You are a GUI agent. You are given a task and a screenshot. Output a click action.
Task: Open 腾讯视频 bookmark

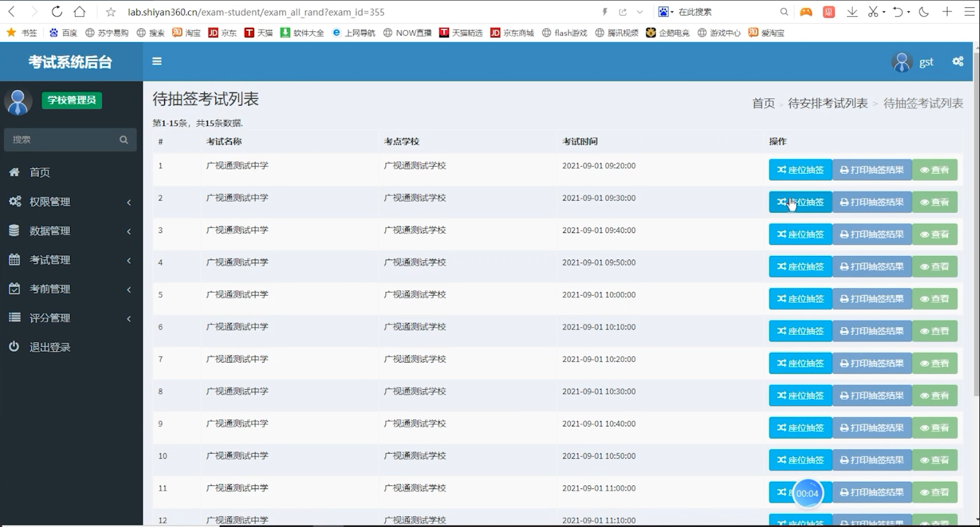617,33
